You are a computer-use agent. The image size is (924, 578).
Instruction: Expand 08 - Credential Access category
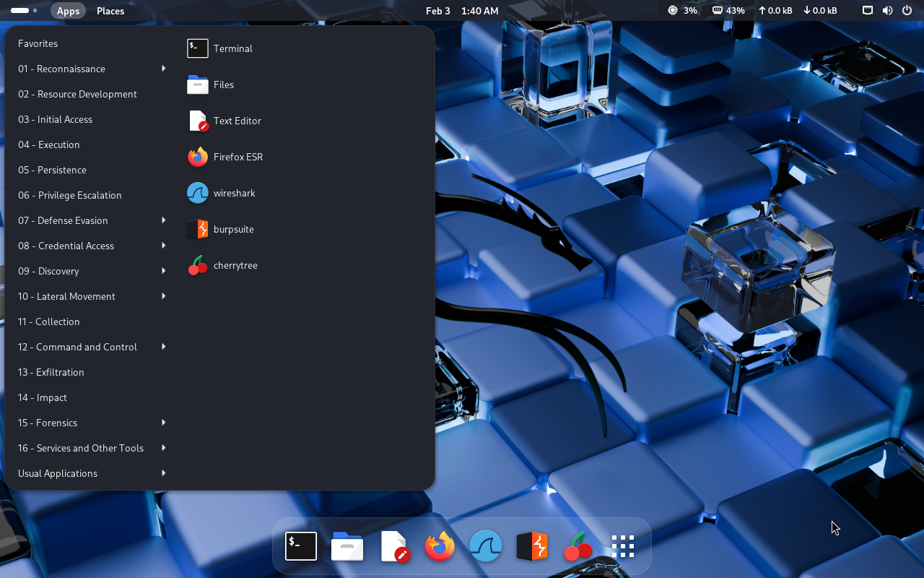click(92, 246)
